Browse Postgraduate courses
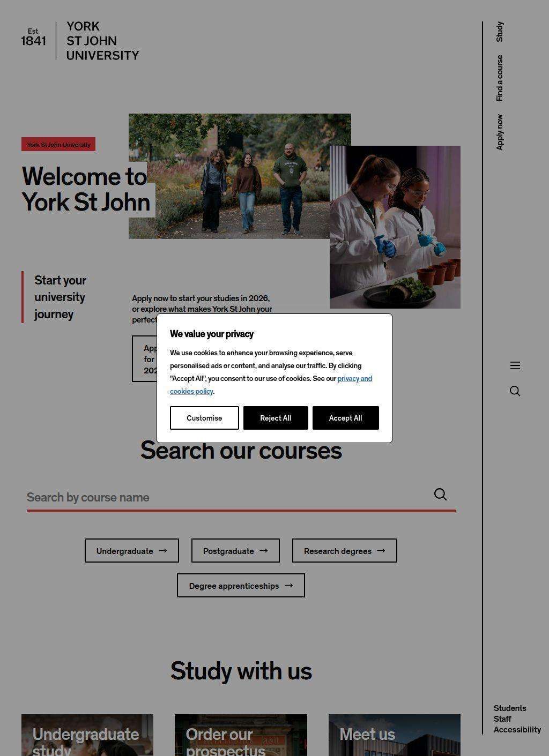This screenshot has height=756, width=549. click(235, 551)
